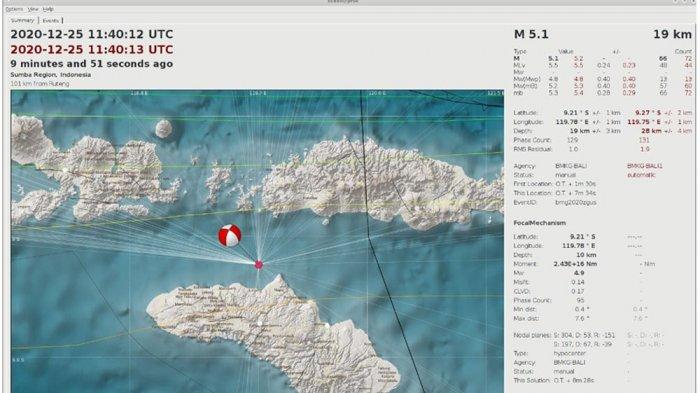This screenshot has width=700, height=393.
Task: Click nodal plane 'S: 197, D: 67, R: -39'
Action: (583, 344)
